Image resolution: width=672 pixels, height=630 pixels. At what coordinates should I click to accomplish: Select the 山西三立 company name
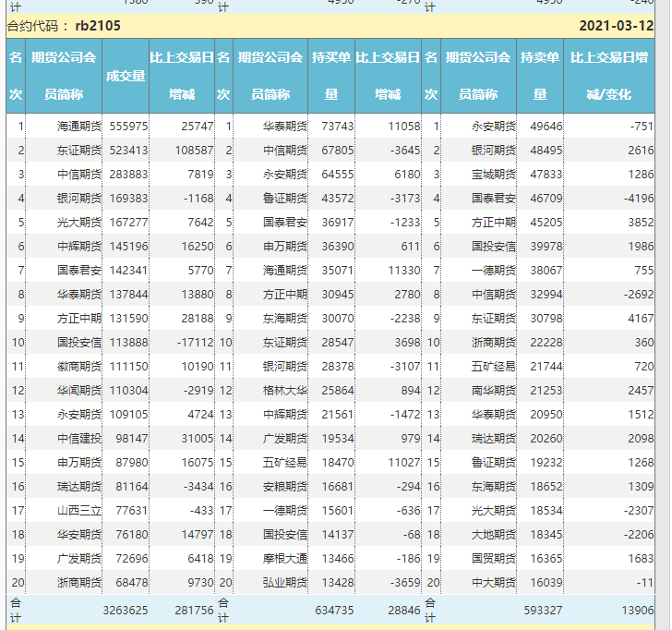click(79, 510)
